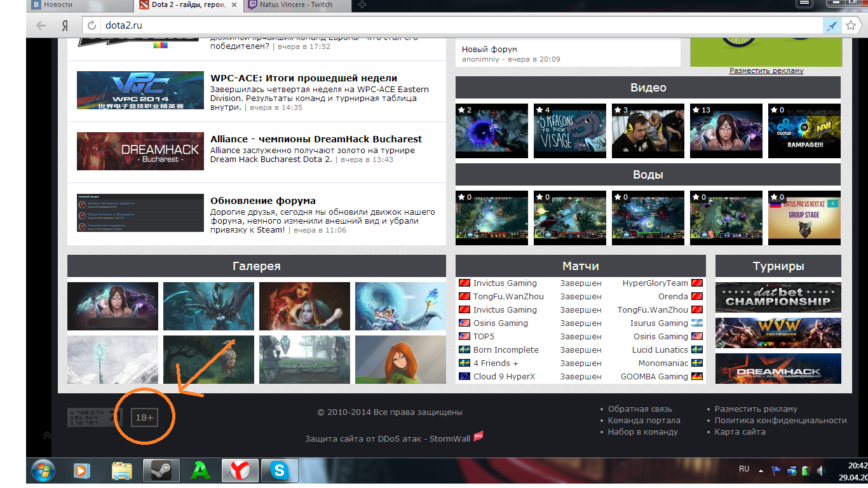The width and height of the screenshot is (868, 488).
Task: Open the Карта сайта footer link
Action: pos(740,432)
